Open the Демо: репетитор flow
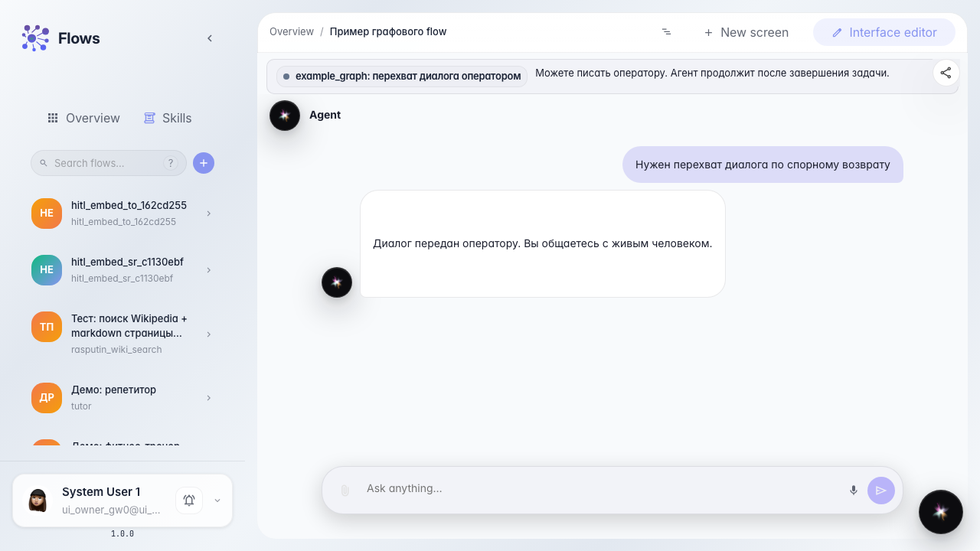Viewport: 980px width, 551px height. pos(122,398)
